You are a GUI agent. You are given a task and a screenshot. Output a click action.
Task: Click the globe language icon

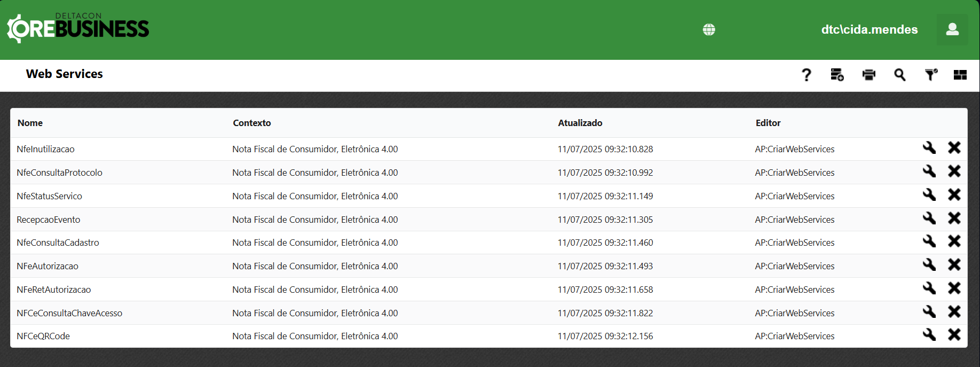709,29
